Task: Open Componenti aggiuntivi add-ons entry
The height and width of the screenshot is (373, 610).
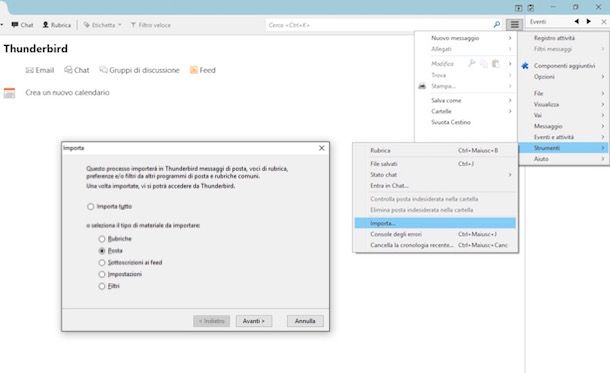Action: (564, 66)
